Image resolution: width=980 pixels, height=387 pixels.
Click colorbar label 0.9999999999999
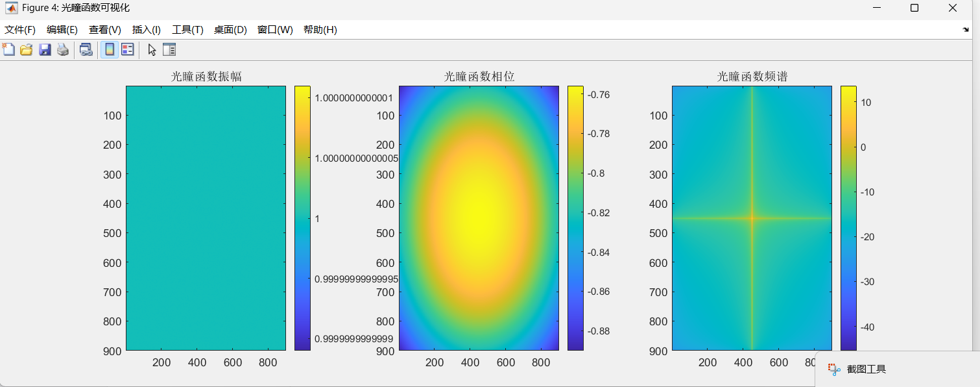(x=354, y=338)
